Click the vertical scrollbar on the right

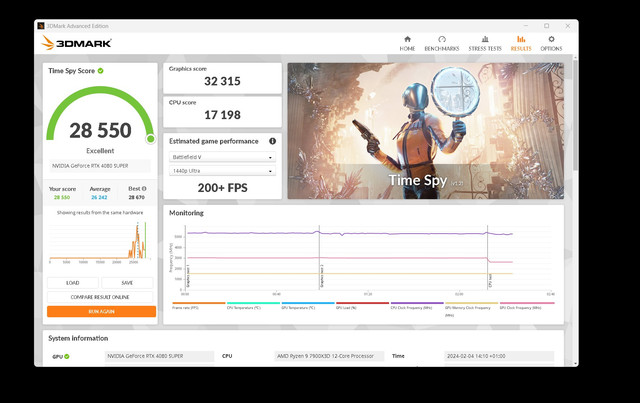point(576,114)
